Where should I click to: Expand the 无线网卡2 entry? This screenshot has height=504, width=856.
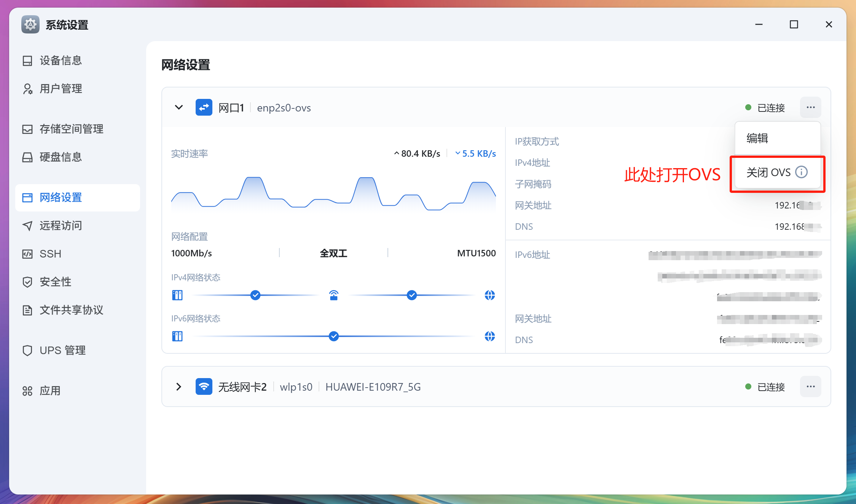pos(178,386)
